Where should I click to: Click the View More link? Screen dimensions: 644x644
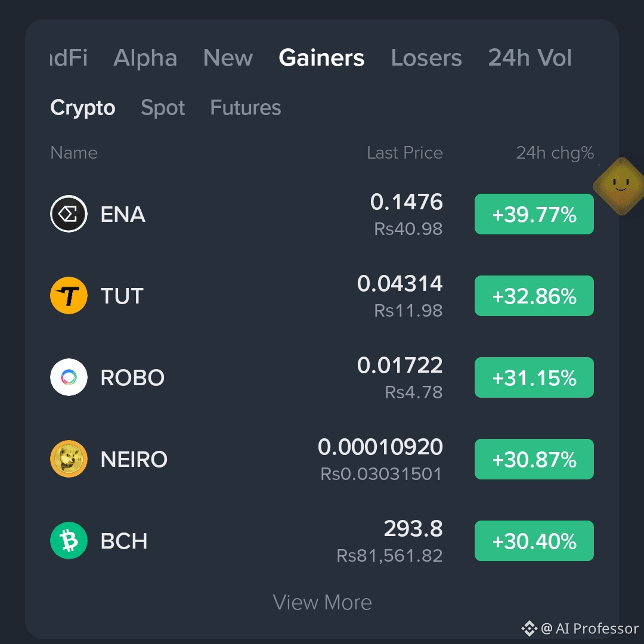[323, 602]
